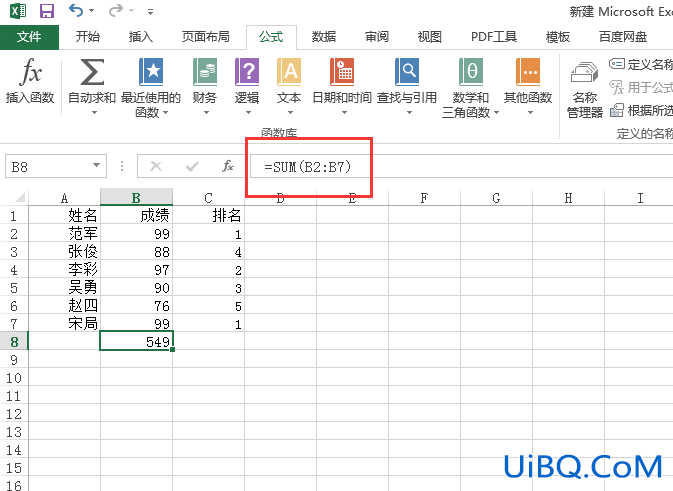Switch to the 模板 tab
This screenshot has height=491, width=673.
pos(558,37)
